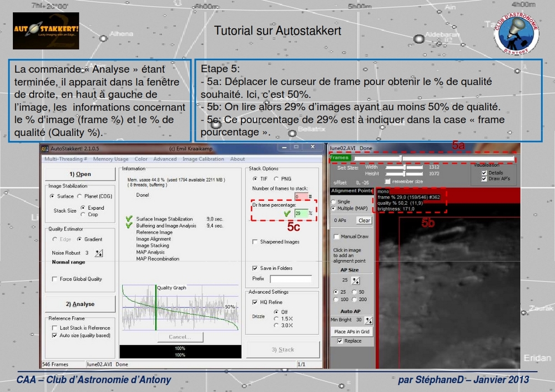Image resolution: width=555 pixels, height=392 pixels.
Task: Click the Width set size slider
Action: coord(404,167)
